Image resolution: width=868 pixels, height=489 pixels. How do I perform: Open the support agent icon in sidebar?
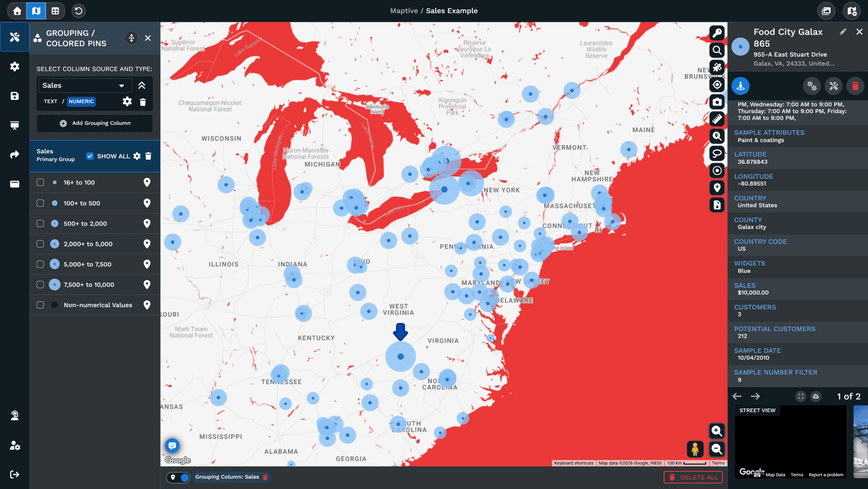15,415
